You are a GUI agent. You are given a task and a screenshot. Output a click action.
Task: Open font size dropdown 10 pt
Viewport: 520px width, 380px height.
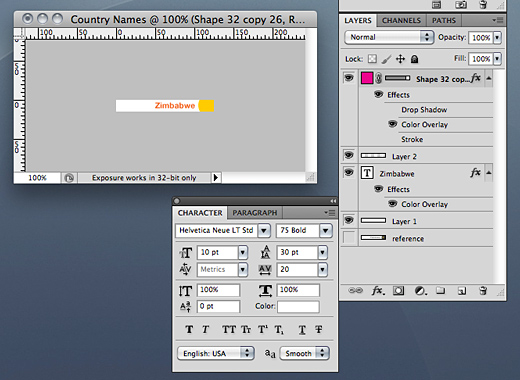[243, 252]
